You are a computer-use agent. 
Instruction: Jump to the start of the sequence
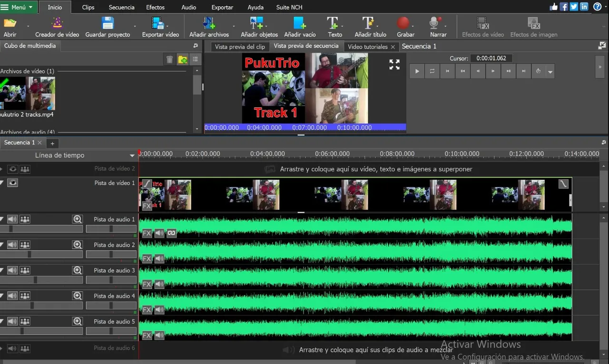[447, 71]
